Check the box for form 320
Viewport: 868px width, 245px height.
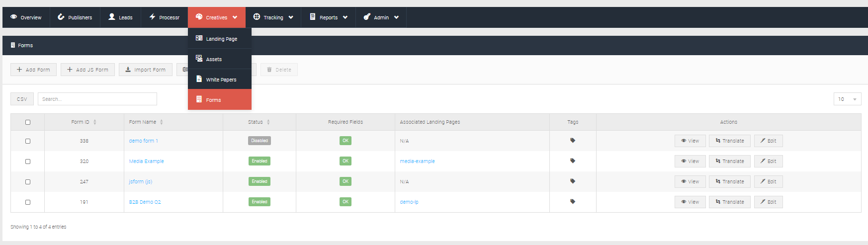coord(28,162)
